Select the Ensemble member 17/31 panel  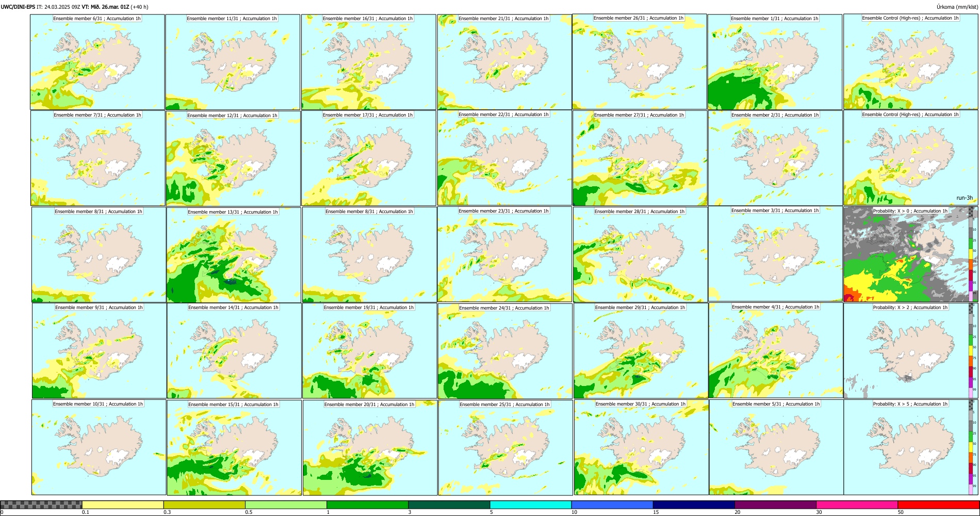[369, 158]
